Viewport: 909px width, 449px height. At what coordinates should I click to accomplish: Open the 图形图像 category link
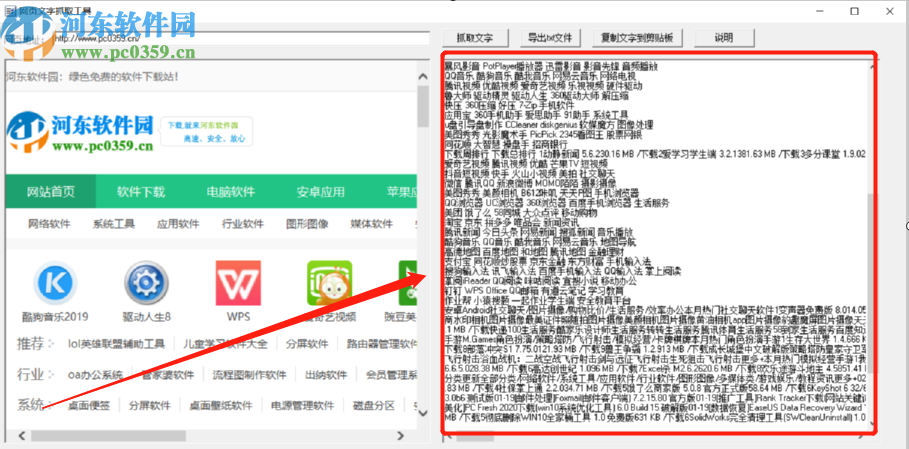(307, 224)
